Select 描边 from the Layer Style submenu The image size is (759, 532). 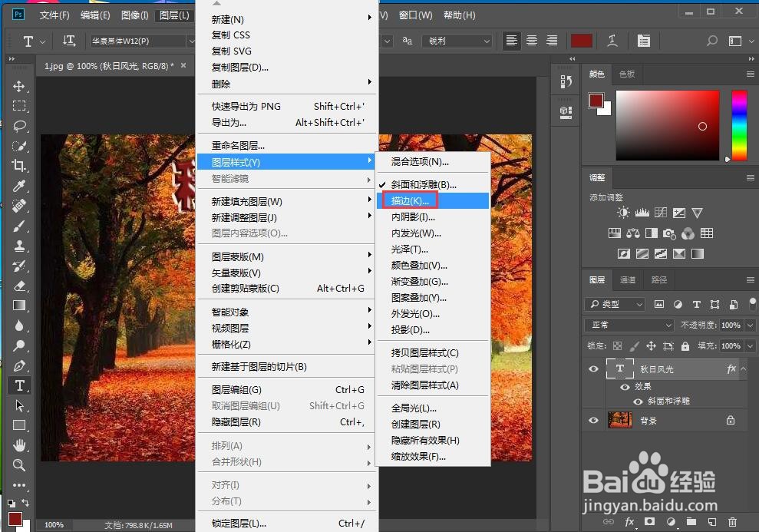tap(410, 200)
